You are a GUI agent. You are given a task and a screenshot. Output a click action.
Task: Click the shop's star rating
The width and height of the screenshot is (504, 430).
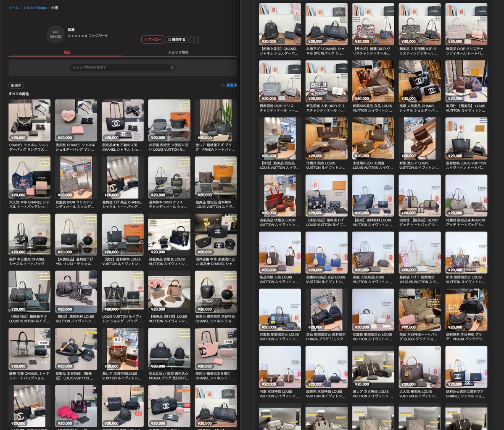[76, 36]
